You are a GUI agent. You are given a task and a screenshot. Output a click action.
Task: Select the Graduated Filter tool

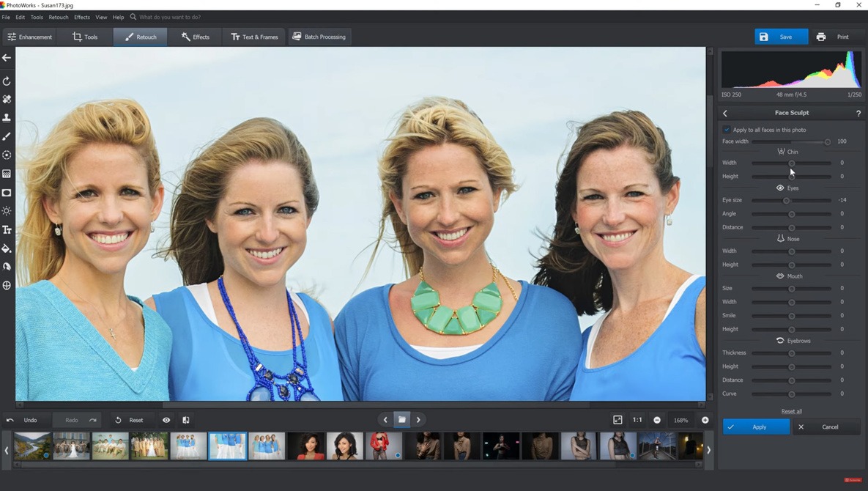tap(7, 174)
